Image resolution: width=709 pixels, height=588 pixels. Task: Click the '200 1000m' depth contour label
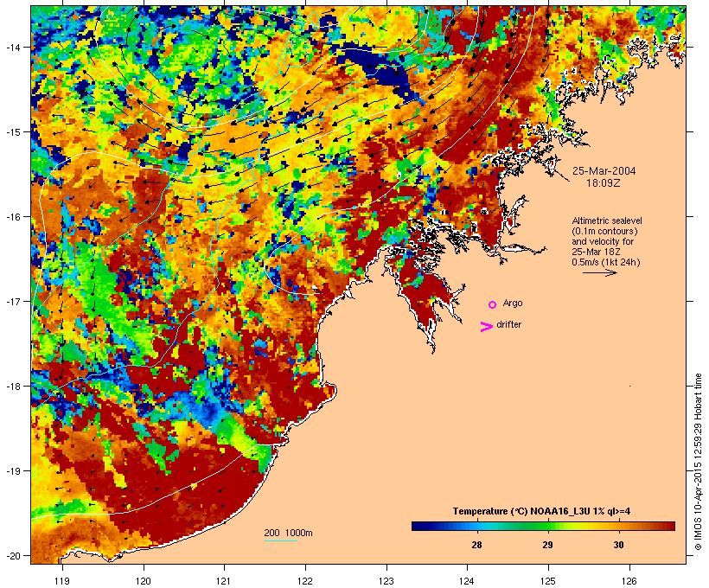(x=288, y=533)
